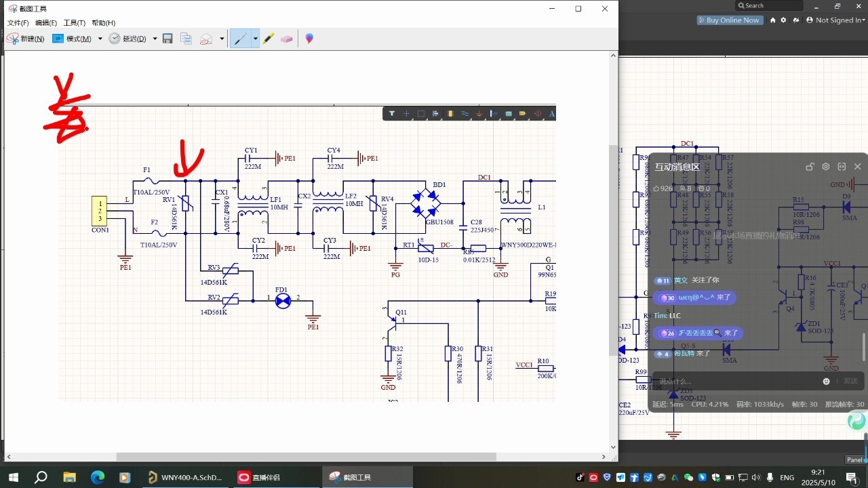Open Windows taskbar search icon

tap(41, 477)
